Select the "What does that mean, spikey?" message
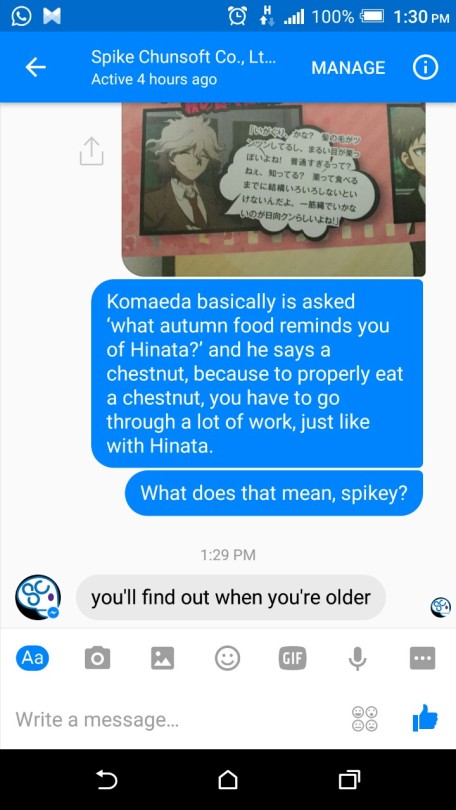 [x=274, y=493]
